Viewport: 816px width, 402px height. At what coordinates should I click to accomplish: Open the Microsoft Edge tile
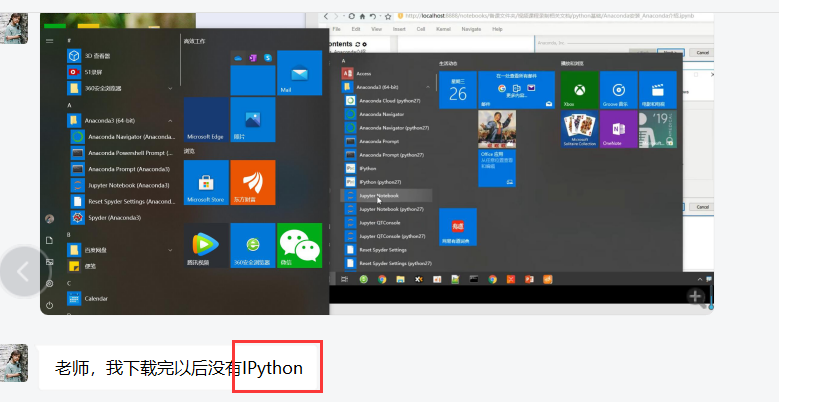coord(206,119)
